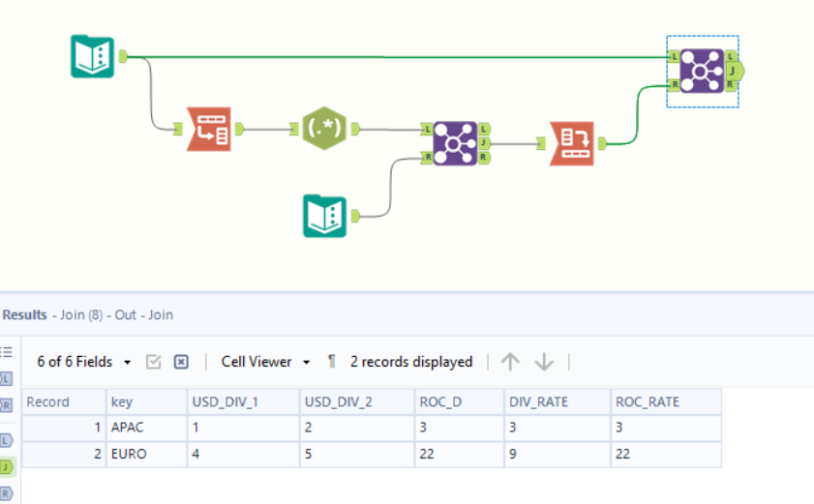
Task: Click the key column header
Action: click(145, 401)
